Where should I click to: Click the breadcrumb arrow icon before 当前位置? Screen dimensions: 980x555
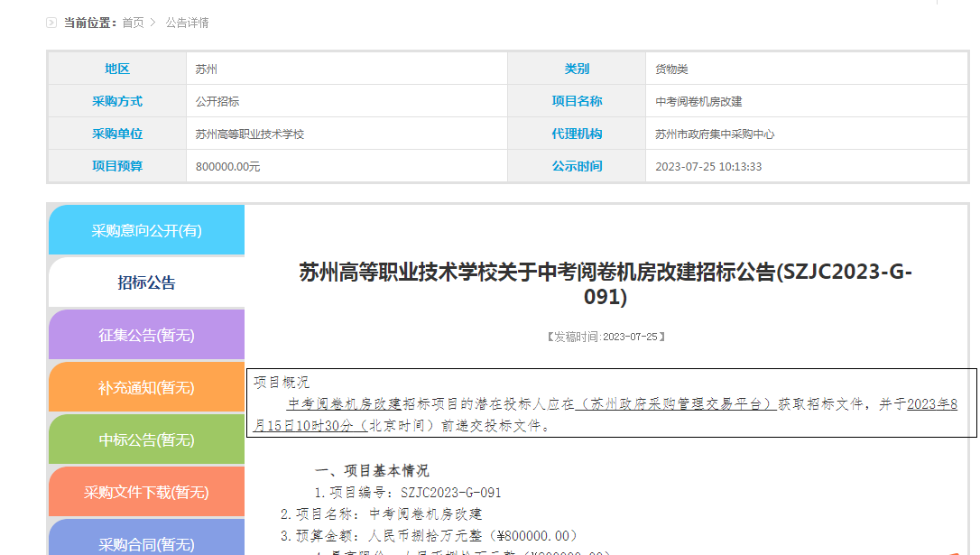click(51, 23)
